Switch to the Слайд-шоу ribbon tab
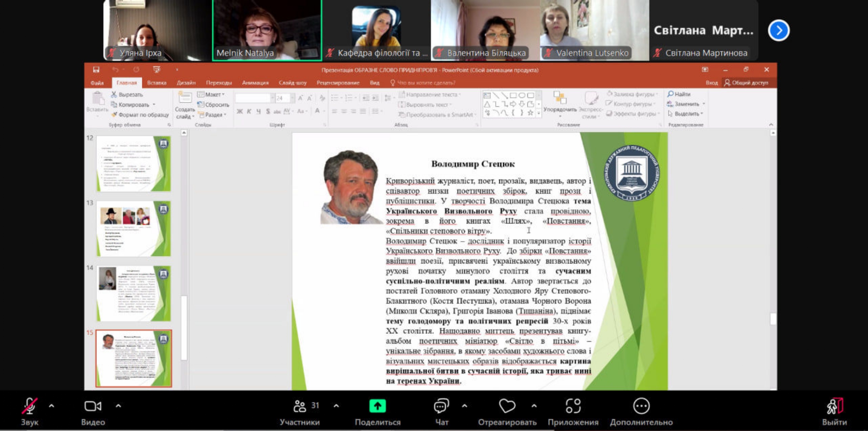 [x=293, y=83]
